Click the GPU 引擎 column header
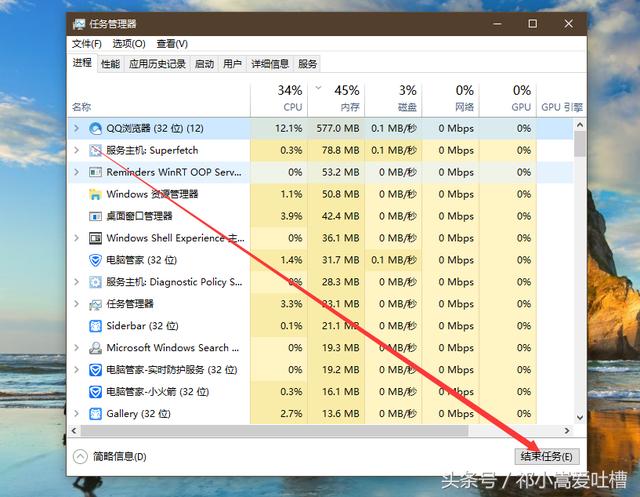 tap(561, 99)
